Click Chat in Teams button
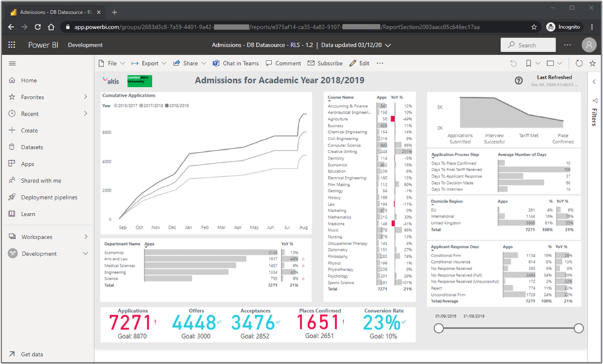The height and width of the screenshot is (364, 603). (236, 64)
